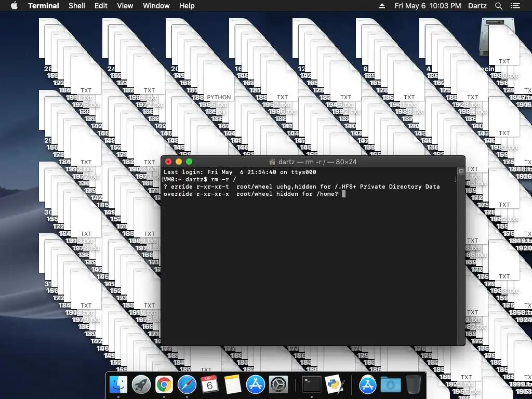Open the Downloads folder in Dock
Screen dimensions: 532x399
391,385
